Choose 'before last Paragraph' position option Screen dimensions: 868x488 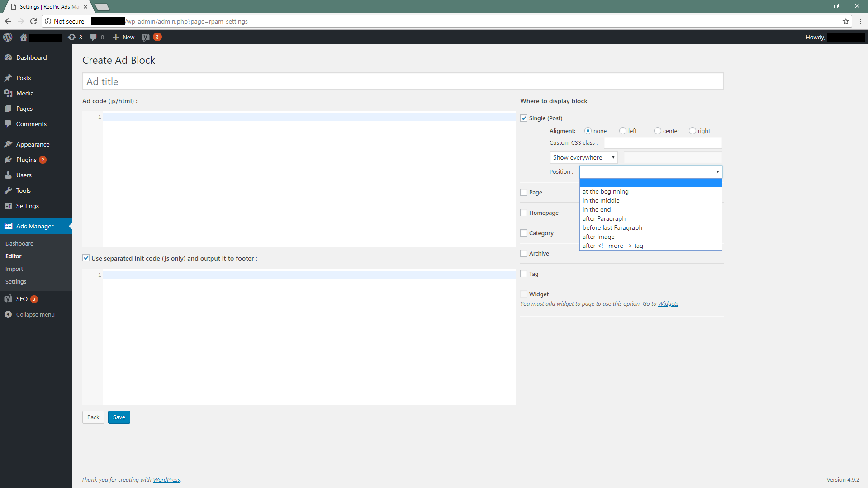click(x=650, y=227)
